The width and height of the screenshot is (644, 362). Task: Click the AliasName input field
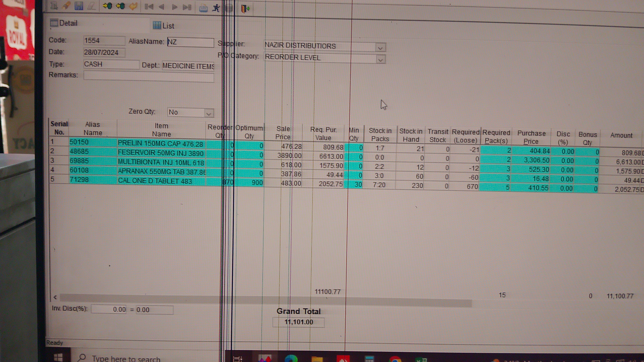point(191,42)
